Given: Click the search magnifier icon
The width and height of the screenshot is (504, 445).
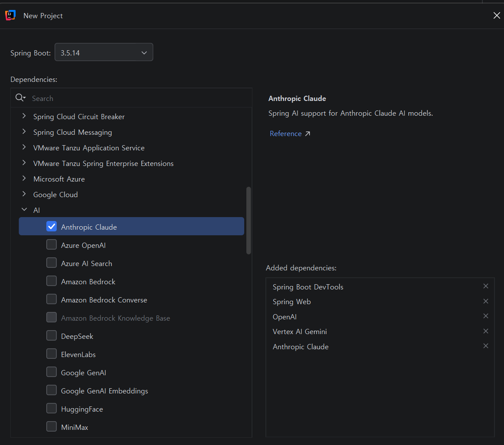Looking at the screenshot, I should point(20,97).
